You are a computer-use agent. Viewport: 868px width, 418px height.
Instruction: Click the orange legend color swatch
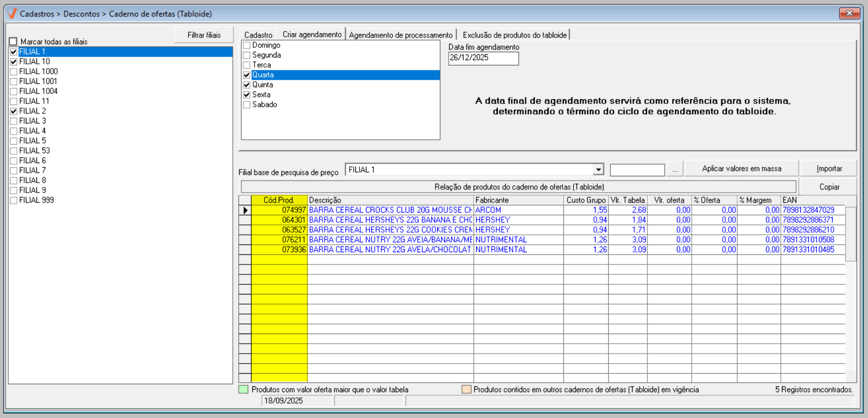click(x=466, y=389)
